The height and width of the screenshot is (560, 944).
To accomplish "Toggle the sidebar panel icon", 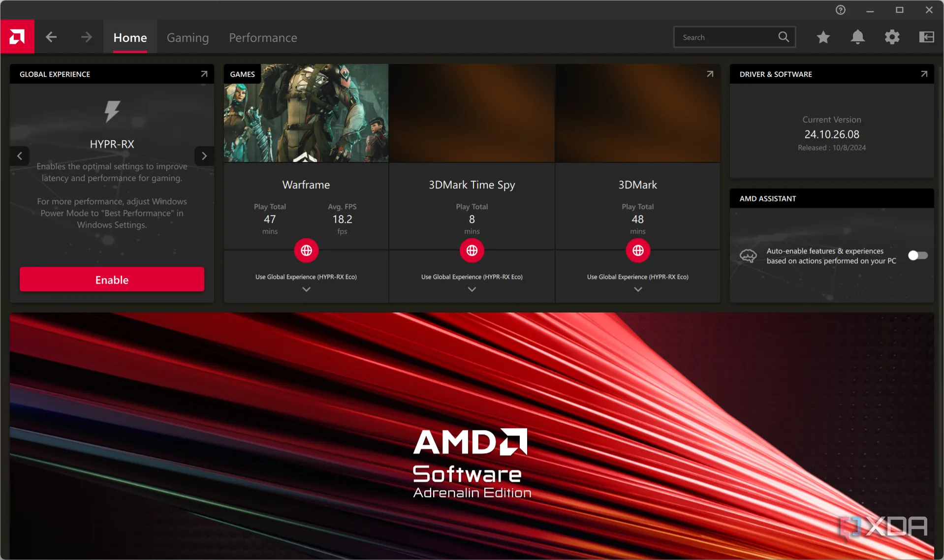I will (x=926, y=37).
